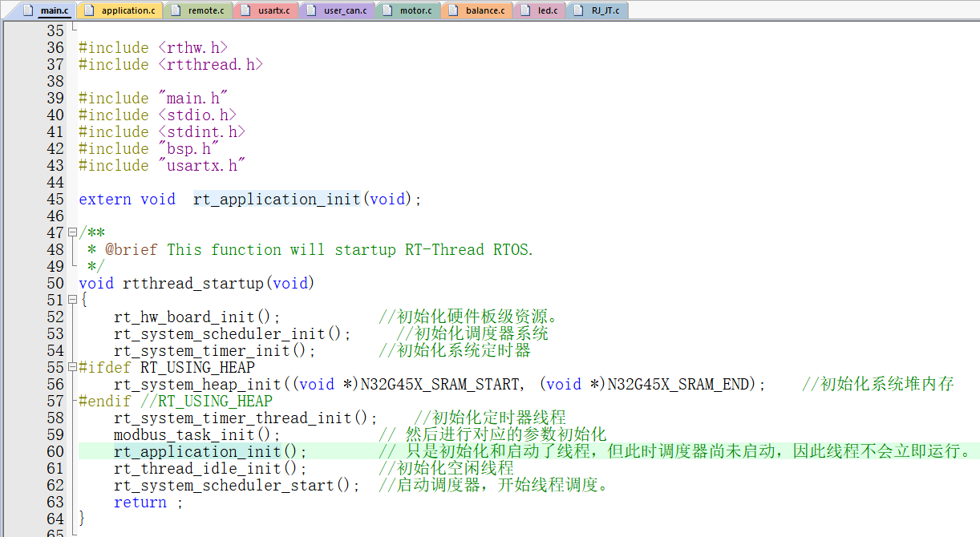Viewport: 980px width, 537px height.
Task: Switch to balance.c tab
Action: tap(485, 10)
